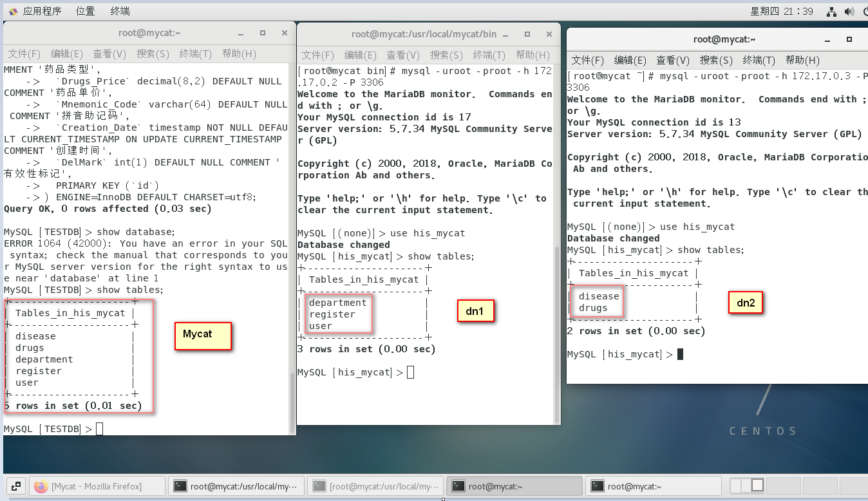
Task: Open 终端(T) menu in the left terminal
Action: [x=196, y=54]
